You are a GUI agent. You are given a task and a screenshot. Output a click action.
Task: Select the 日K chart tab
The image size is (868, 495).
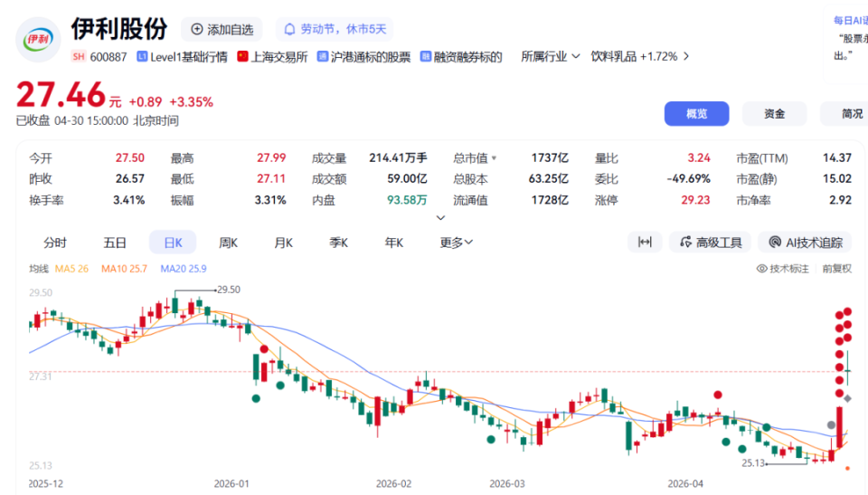point(173,243)
